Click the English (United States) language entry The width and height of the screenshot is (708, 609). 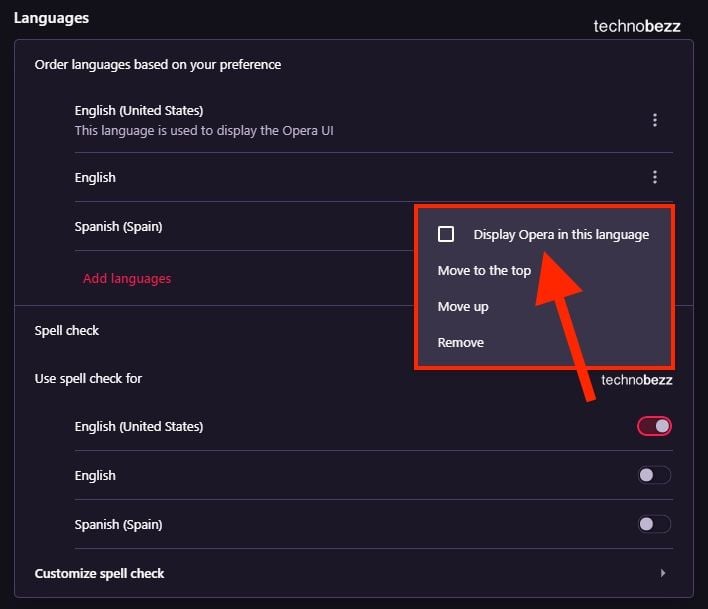pos(139,111)
